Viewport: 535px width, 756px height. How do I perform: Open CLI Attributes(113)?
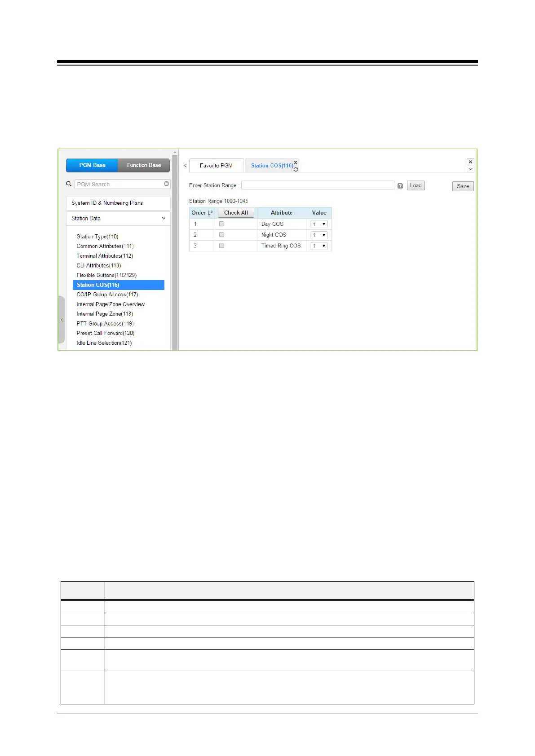tap(99, 265)
